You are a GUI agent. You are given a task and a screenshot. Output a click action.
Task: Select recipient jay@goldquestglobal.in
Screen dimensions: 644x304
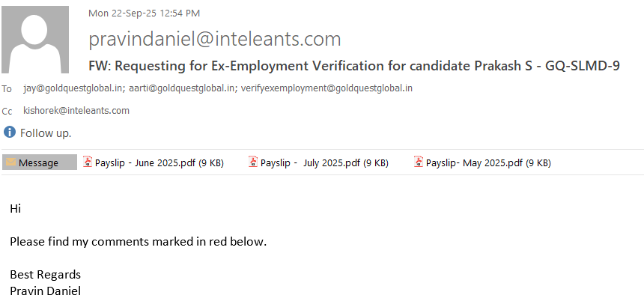(x=73, y=88)
